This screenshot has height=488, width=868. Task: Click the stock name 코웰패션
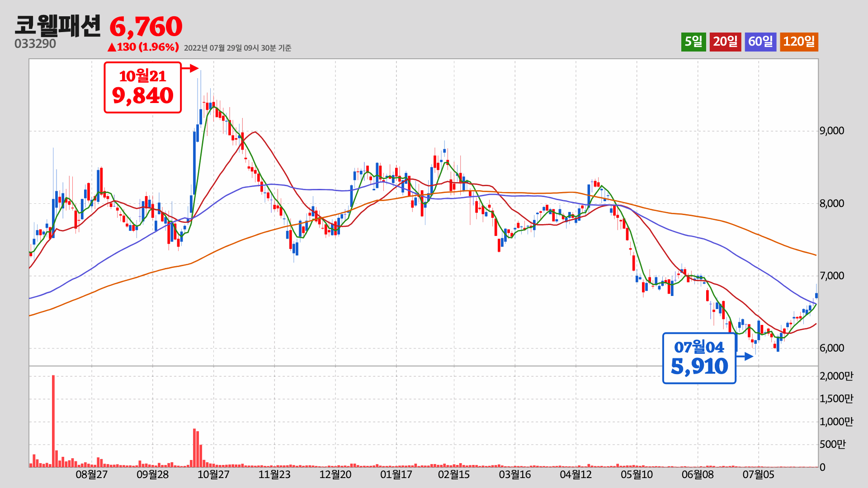tap(57, 26)
